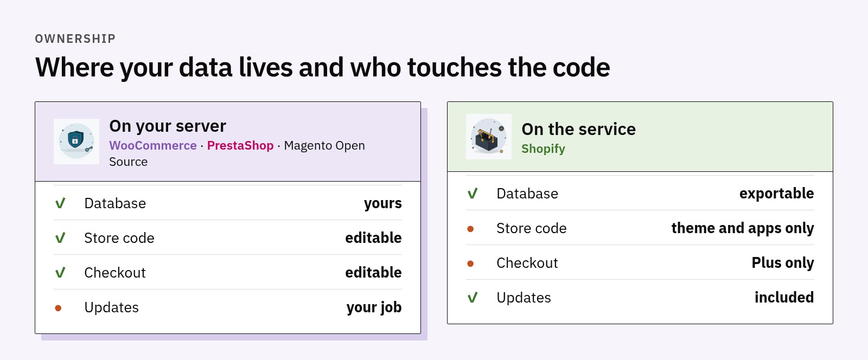868x360 pixels.
Task: Click the Shopify label
Action: 543,149
